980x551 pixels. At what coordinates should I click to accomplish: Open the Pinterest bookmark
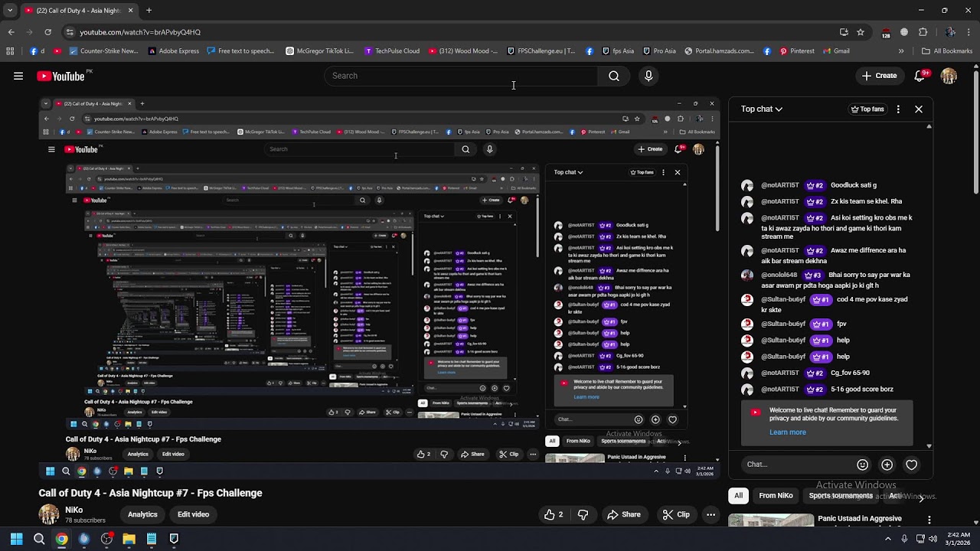pos(797,51)
